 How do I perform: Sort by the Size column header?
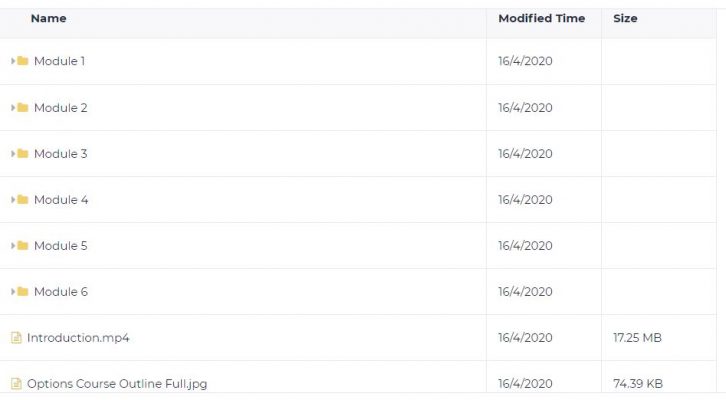[x=625, y=19]
